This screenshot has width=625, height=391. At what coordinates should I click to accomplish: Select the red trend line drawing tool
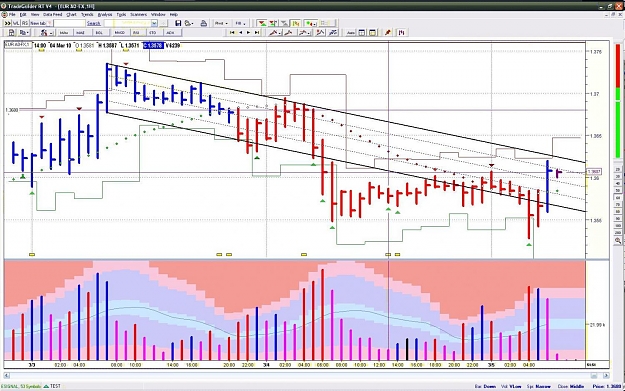[274, 33]
